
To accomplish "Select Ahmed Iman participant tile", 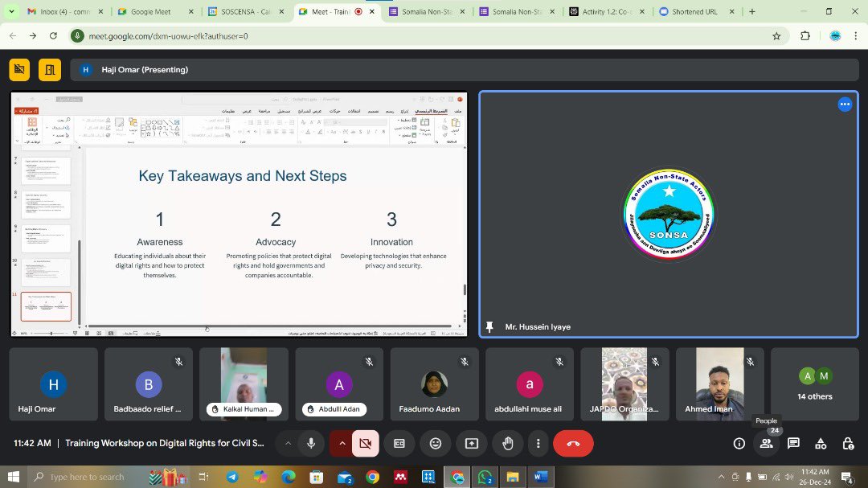I will [x=720, y=384].
